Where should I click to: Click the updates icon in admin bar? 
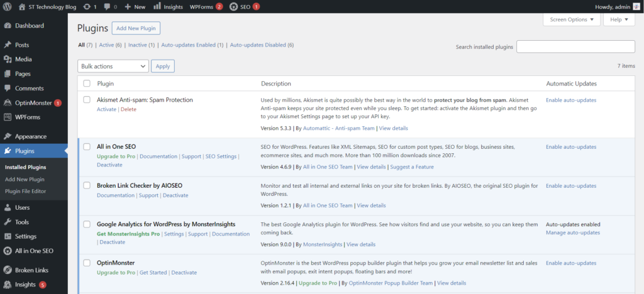tap(87, 6)
